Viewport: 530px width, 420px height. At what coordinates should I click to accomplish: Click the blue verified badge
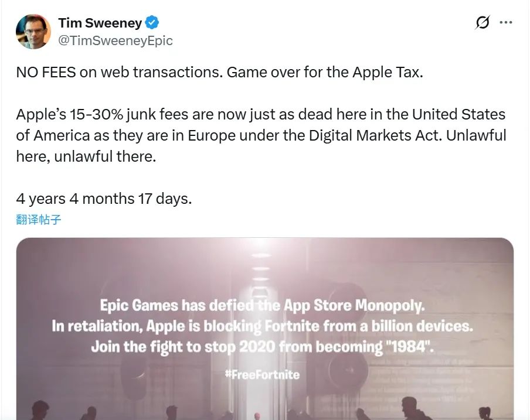(x=153, y=23)
